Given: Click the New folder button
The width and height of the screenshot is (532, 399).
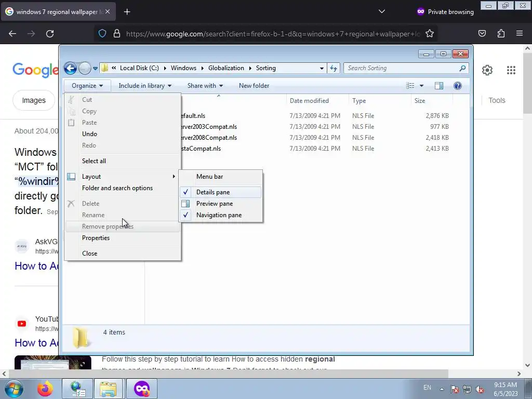Looking at the screenshot, I should (x=254, y=86).
